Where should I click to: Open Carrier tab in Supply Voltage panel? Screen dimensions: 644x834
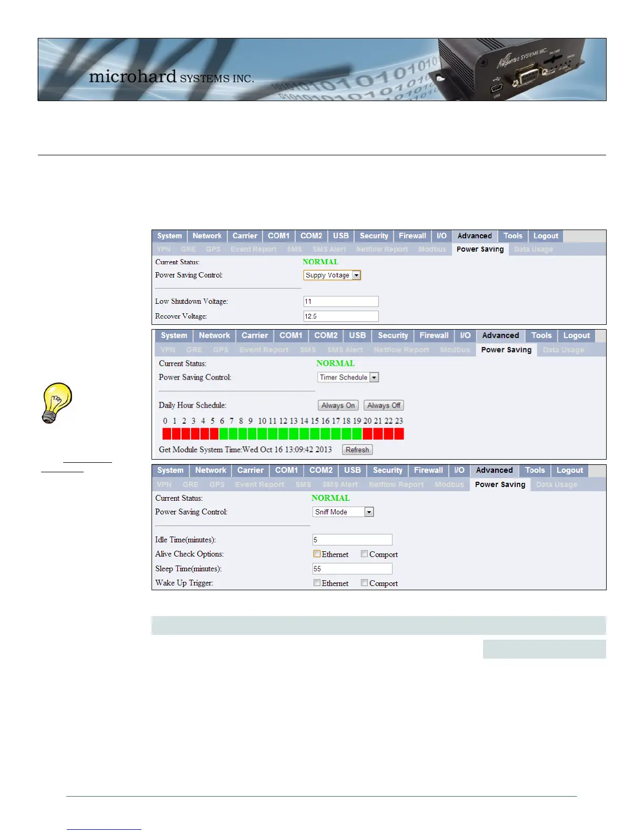245,236
